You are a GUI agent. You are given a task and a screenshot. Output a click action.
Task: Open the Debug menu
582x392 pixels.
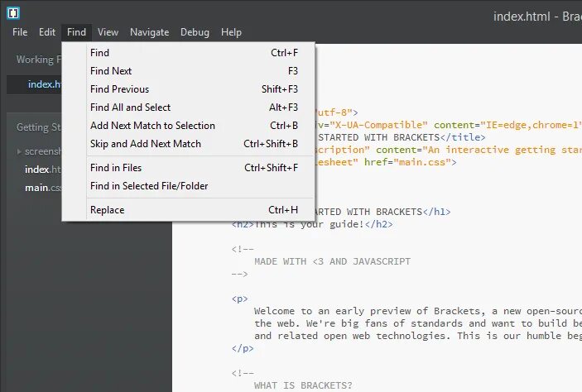tap(195, 32)
